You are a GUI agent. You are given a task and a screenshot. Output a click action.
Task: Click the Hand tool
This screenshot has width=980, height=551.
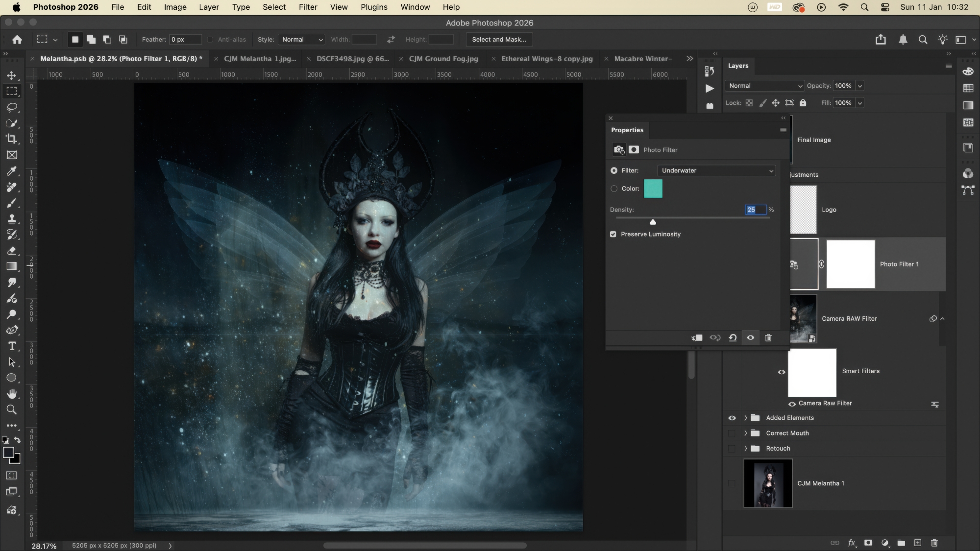[x=12, y=394]
